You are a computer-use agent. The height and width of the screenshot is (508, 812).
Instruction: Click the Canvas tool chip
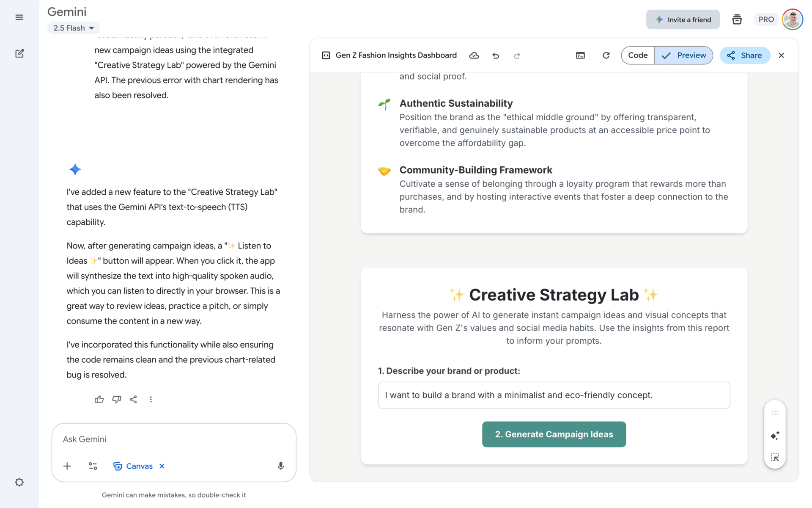point(133,466)
